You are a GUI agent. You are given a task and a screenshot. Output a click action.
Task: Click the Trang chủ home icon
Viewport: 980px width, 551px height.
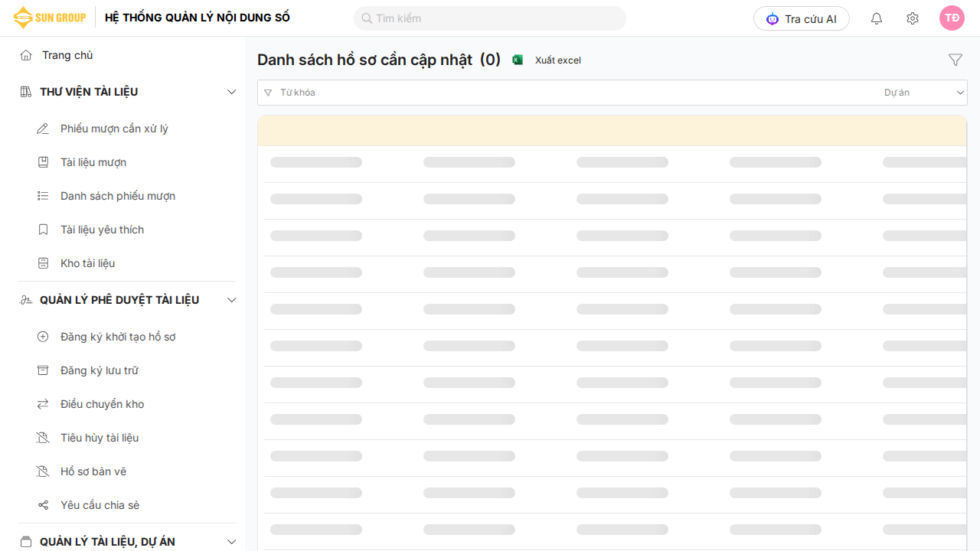(x=26, y=55)
